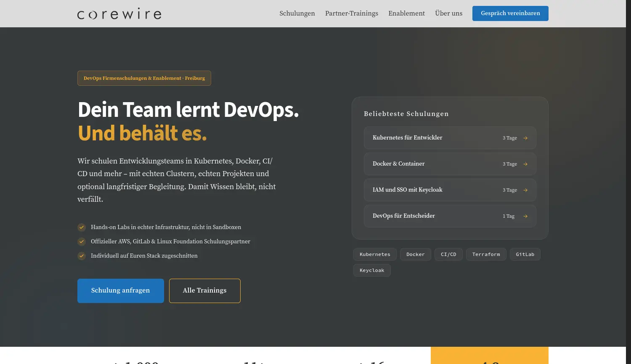631x364 pixels.
Task: Click the checkmark icon beside Hands-on Labs
Action: click(x=82, y=227)
